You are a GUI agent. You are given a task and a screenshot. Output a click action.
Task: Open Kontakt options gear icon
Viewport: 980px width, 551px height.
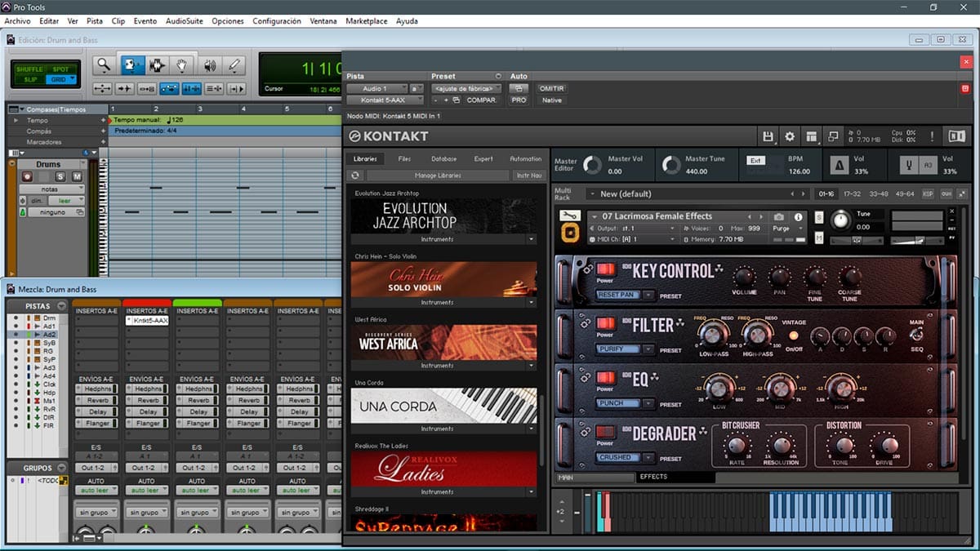pos(790,136)
